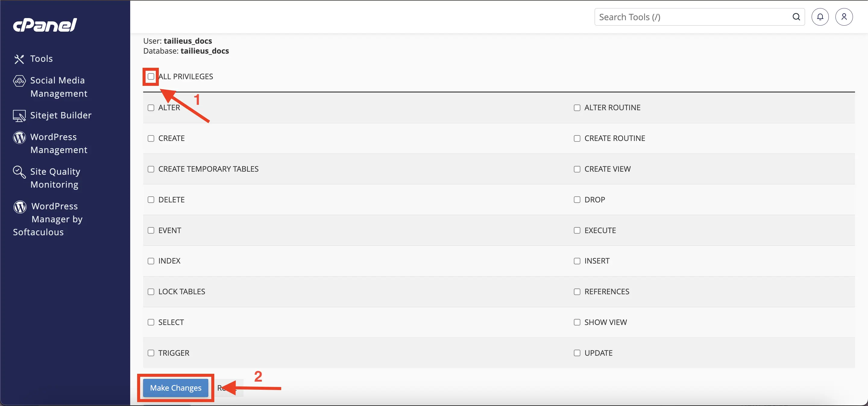Enable the ALTER privilege checkbox
Screen dimensions: 868x406
pos(151,108)
